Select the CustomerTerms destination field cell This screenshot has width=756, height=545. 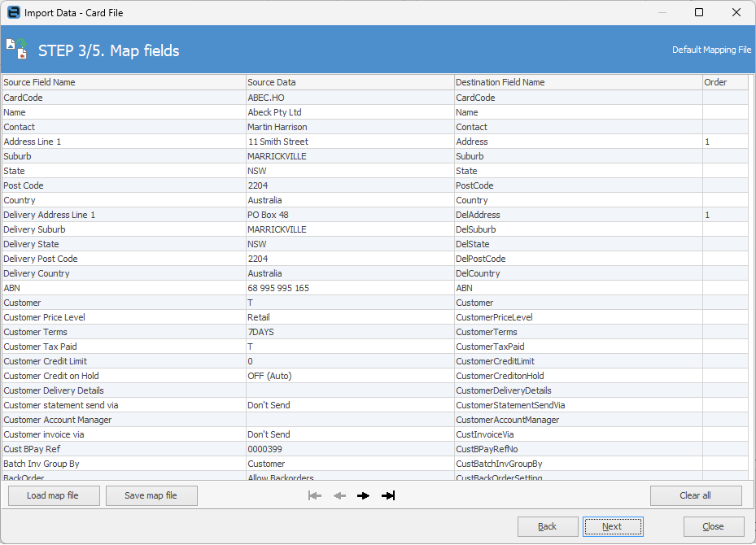click(x=578, y=332)
